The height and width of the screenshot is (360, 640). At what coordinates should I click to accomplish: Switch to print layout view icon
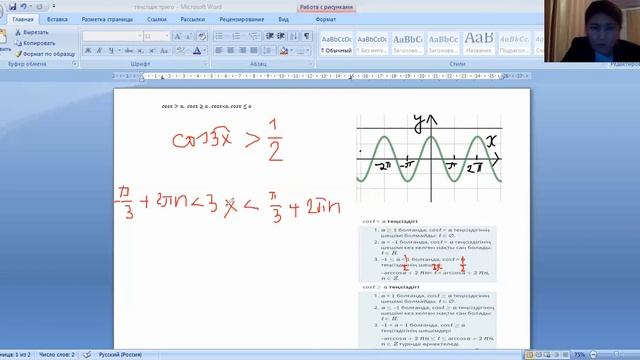click(529, 355)
